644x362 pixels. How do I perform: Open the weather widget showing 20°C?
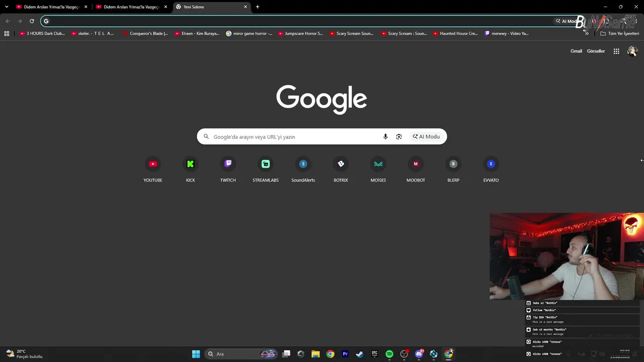(24, 354)
